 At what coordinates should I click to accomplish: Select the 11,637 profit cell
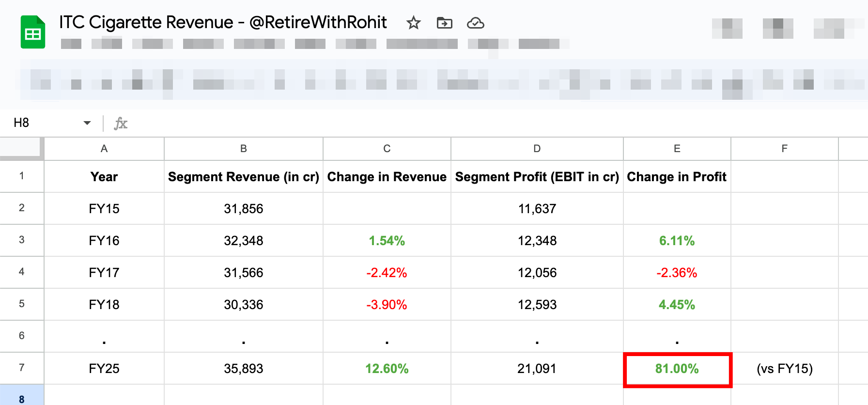(x=537, y=209)
